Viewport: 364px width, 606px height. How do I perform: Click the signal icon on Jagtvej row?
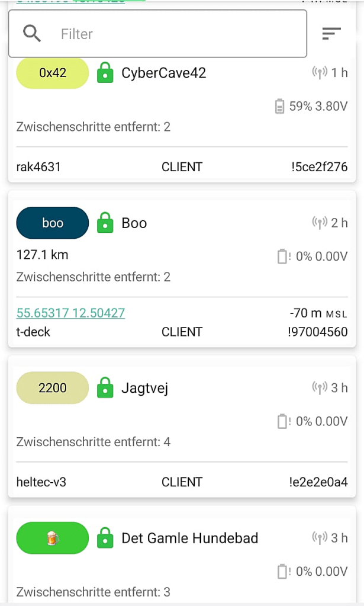320,389
